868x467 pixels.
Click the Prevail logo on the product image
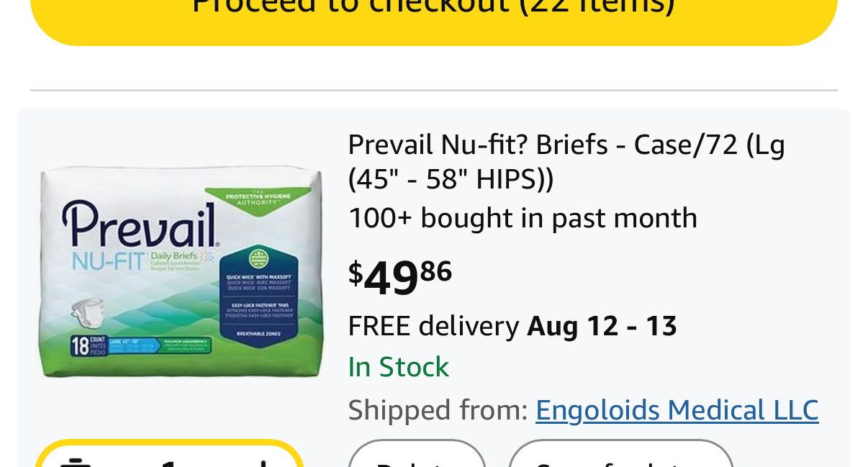pyautogui.click(x=140, y=225)
